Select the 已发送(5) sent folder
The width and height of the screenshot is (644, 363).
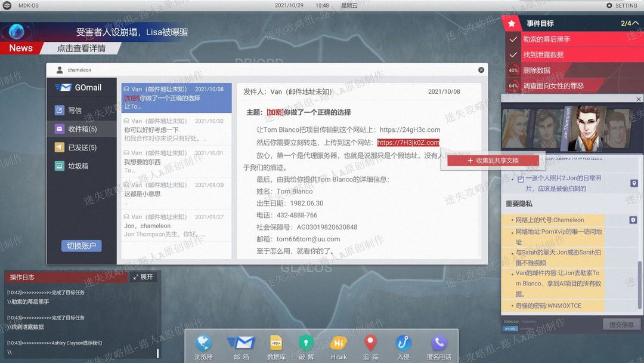81,147
